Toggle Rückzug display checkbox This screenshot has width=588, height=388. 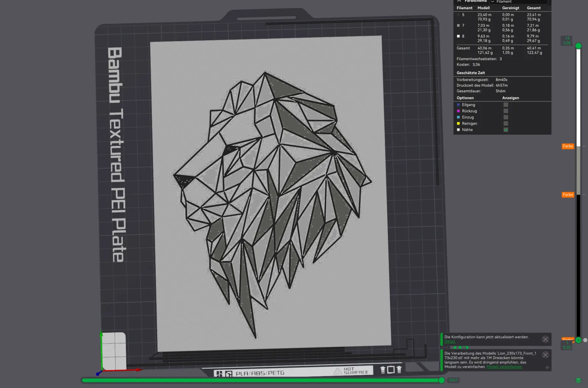(x=506, y=111)
